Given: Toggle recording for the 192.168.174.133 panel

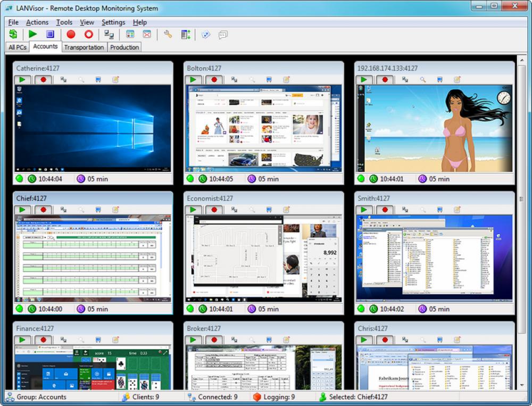Looking at the screenshot, I should tap(385, 79).
